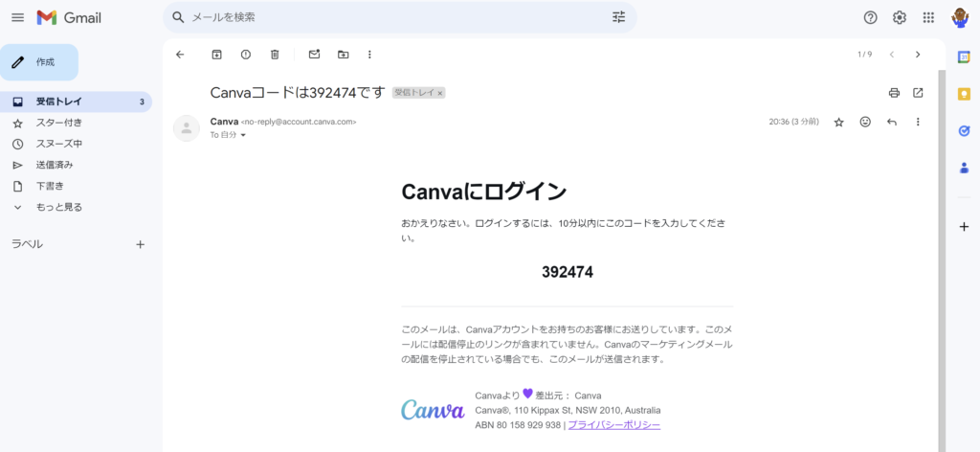This screenshot has width=980, height=452.
Task: Report this email as spam
Action: (x=246, y=55)
